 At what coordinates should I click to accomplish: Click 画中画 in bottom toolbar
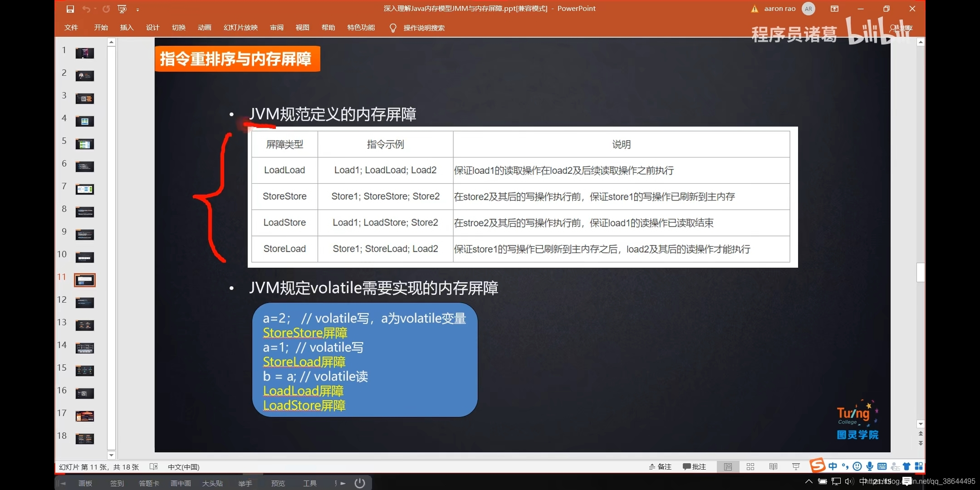point(181,483)
